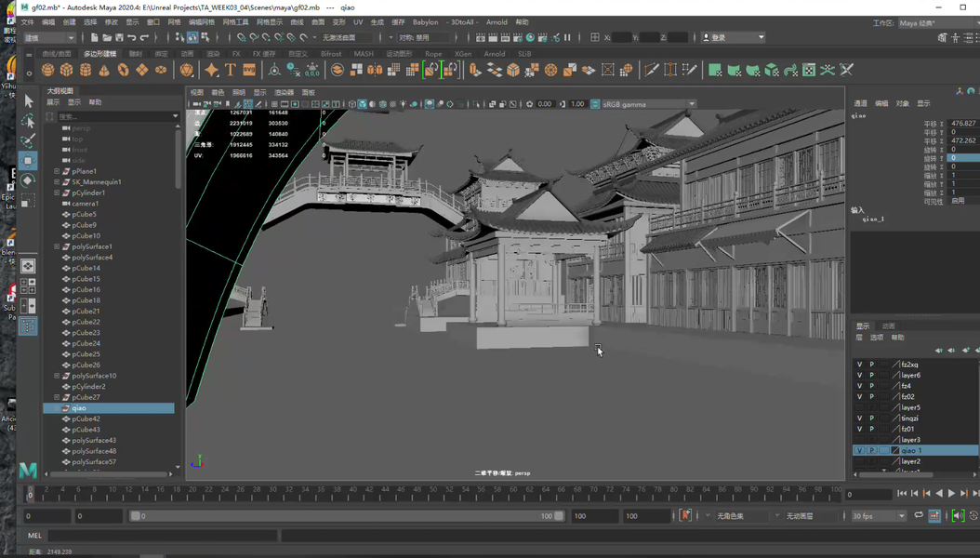
Task: Click the MEL command line input
Action: (x=163, y=536)
